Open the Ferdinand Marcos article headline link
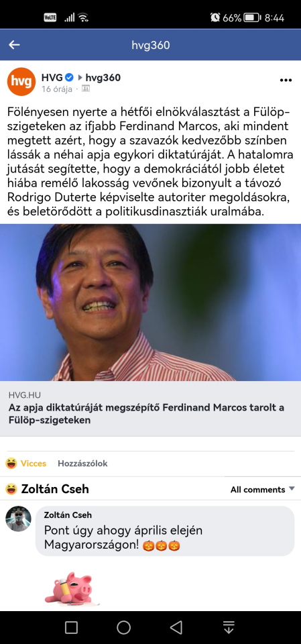The image size is (301, 644). (146, 414)
